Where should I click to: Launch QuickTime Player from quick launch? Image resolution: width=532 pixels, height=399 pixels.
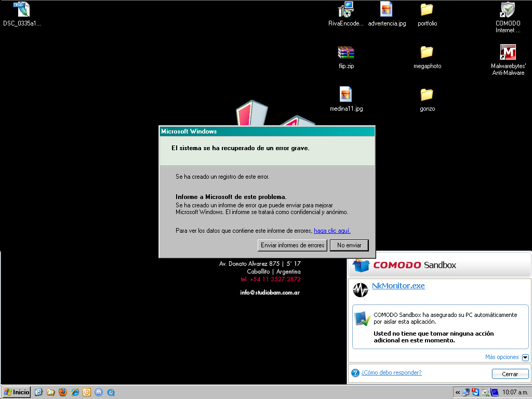pos(111,393)
